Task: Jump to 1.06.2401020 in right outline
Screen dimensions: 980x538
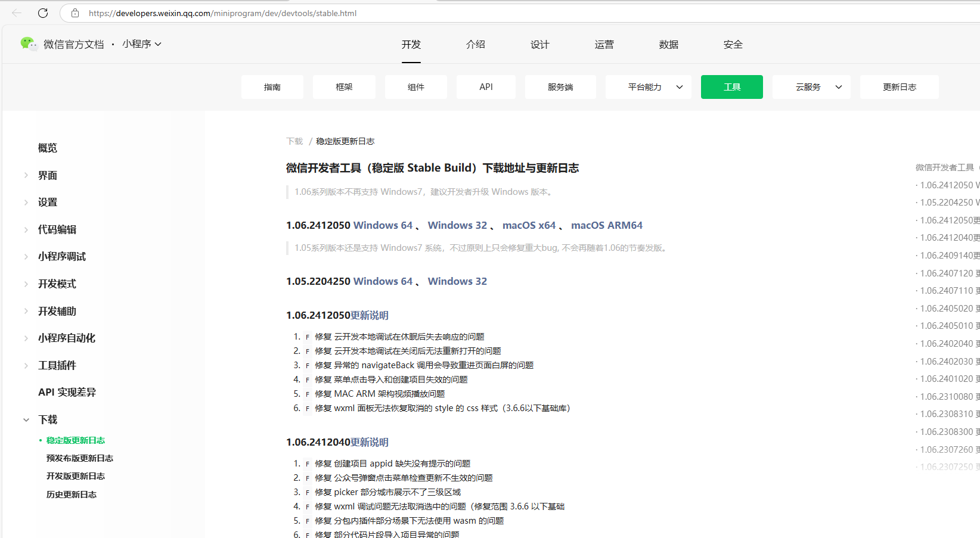Action: pos(948,378)
